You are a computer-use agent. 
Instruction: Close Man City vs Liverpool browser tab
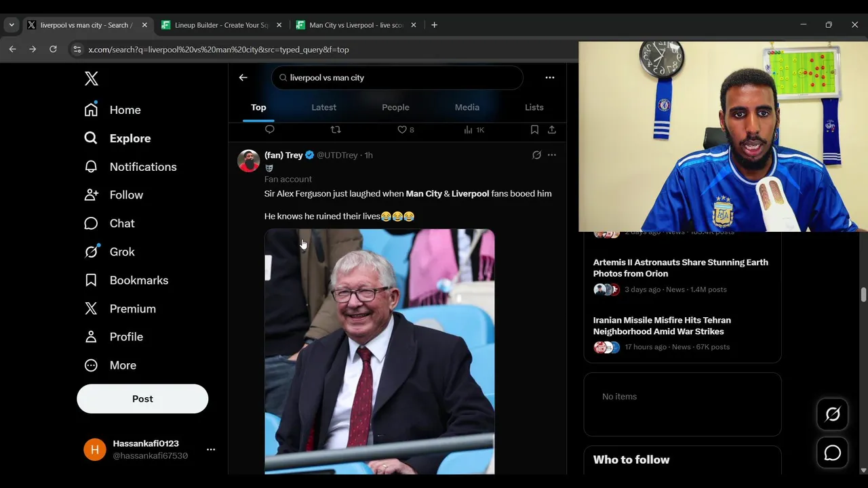point(413,25)
